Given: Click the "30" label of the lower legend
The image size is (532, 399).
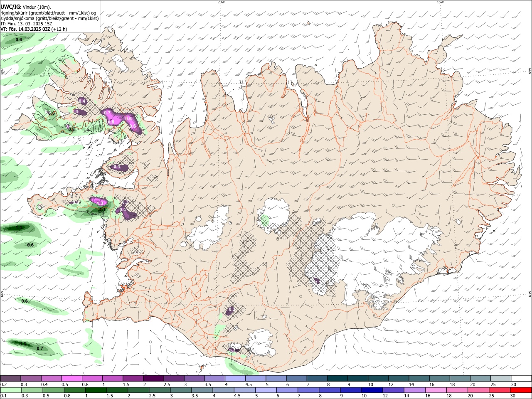Looking at the screenshot, I should coord(514,396).
